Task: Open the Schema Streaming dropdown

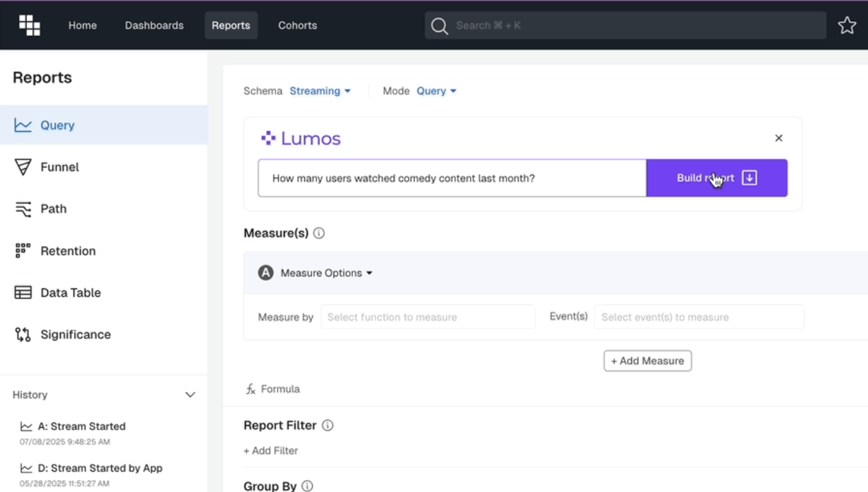Action: [x=320, y=91]
